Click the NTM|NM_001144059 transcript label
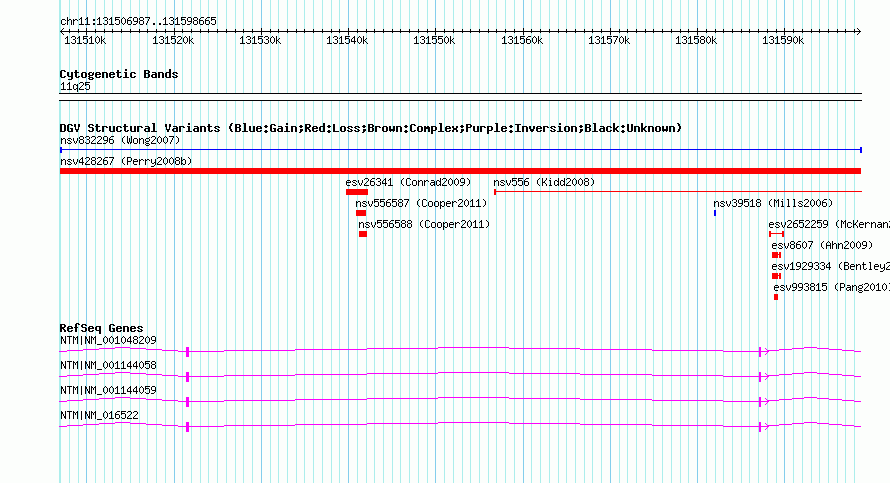 (108, 390)
